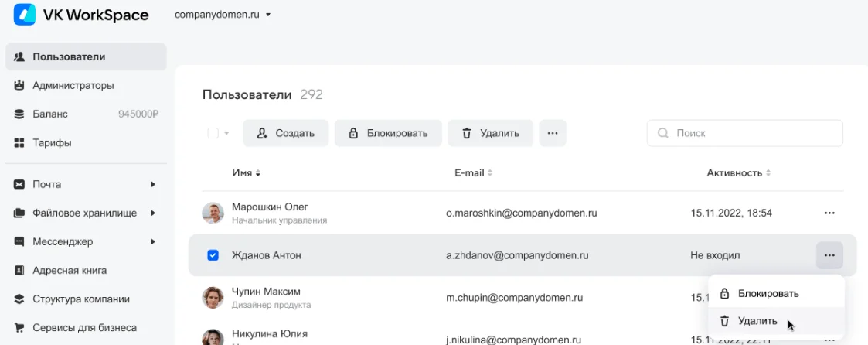Uncheck the Жданов Антон row checkbox
Image resolution: width=868 pixels, height=345 pixels.
213,255
